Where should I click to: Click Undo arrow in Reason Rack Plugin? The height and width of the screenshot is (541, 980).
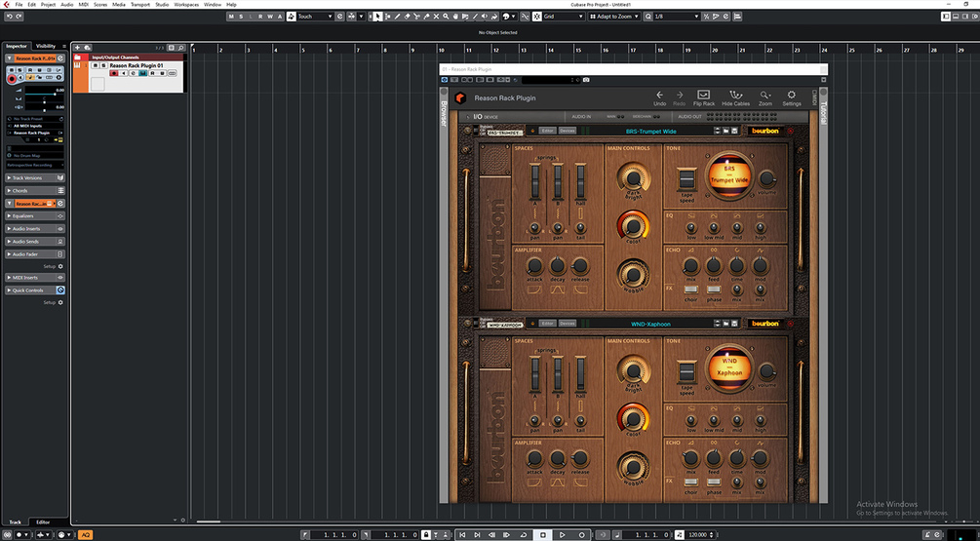[x=659, y=98]
